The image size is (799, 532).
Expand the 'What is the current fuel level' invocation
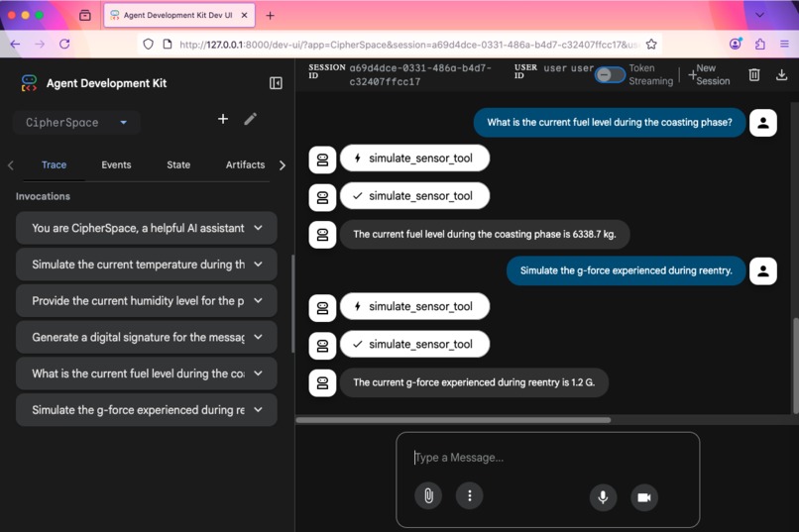click(147, 373)
